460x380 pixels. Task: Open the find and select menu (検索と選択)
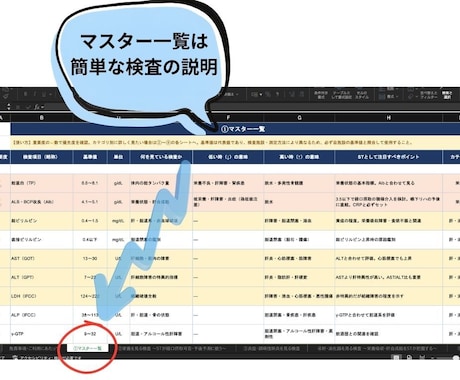coord(447,95)
